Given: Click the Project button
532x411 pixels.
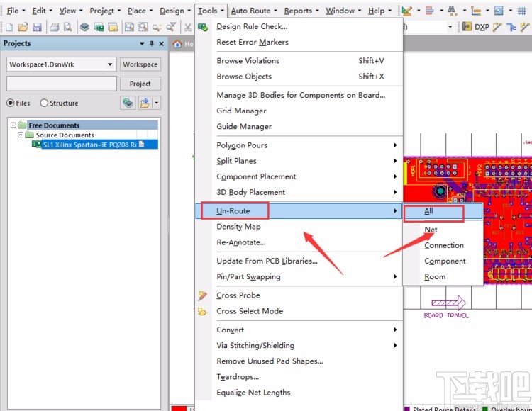Looking at the screenshot, I should (x=140, y=84).
